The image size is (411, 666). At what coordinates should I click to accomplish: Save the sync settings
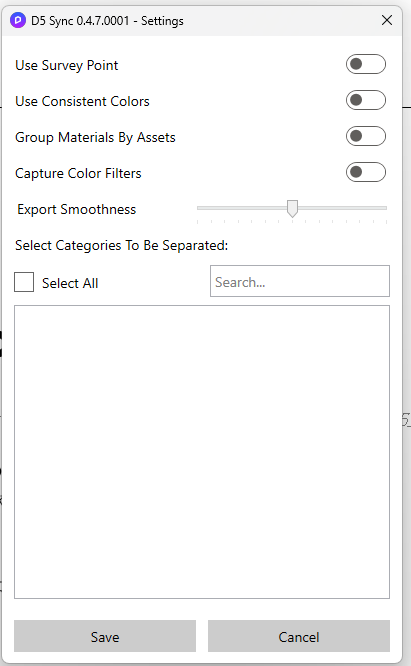click(x=105, y=636)
